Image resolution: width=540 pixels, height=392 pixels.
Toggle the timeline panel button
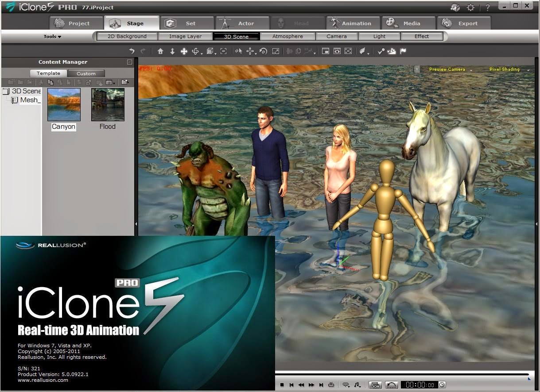(x=375, y=385)
